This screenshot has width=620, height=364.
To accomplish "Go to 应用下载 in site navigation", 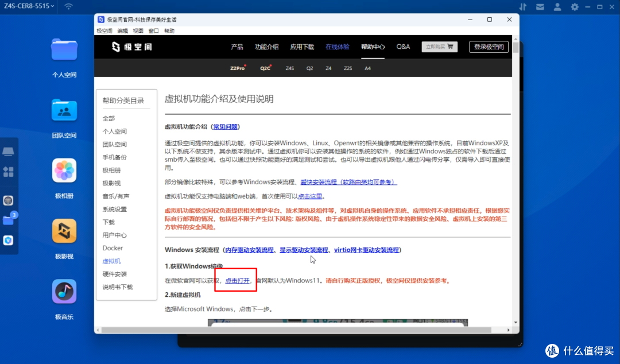I will coord(302,47).
